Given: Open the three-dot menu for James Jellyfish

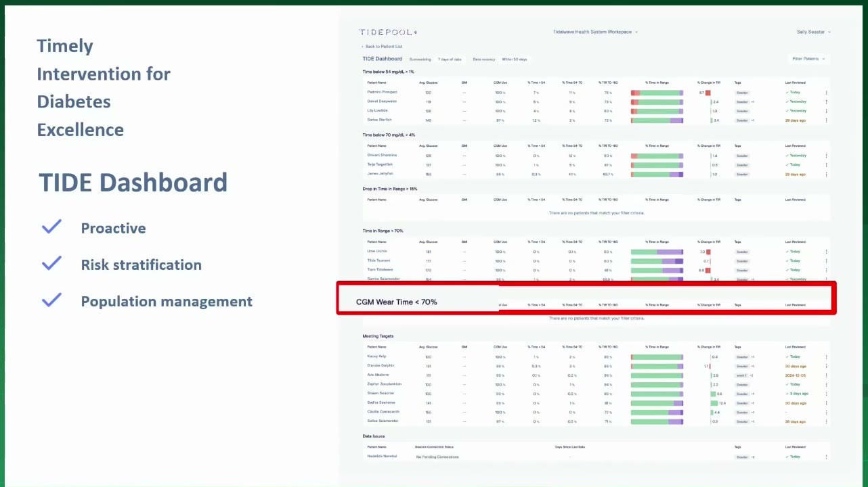Looking at the screenshot, I should 826,174.
